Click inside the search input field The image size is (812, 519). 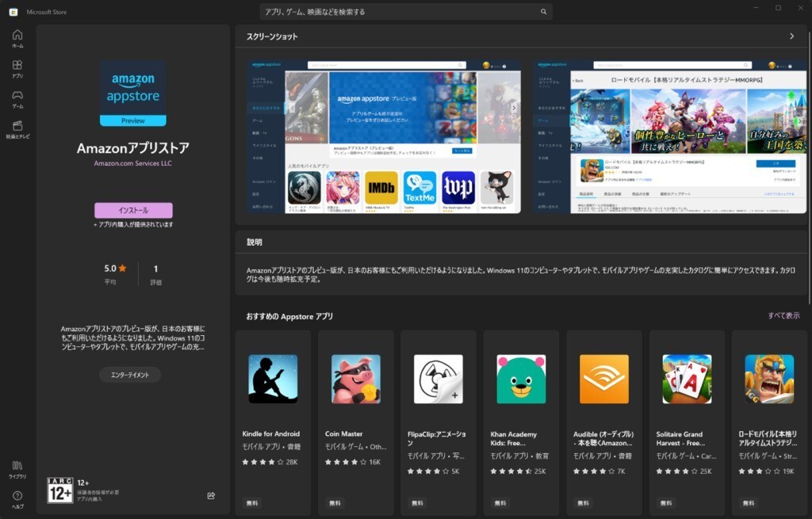(x=396, y=11)
